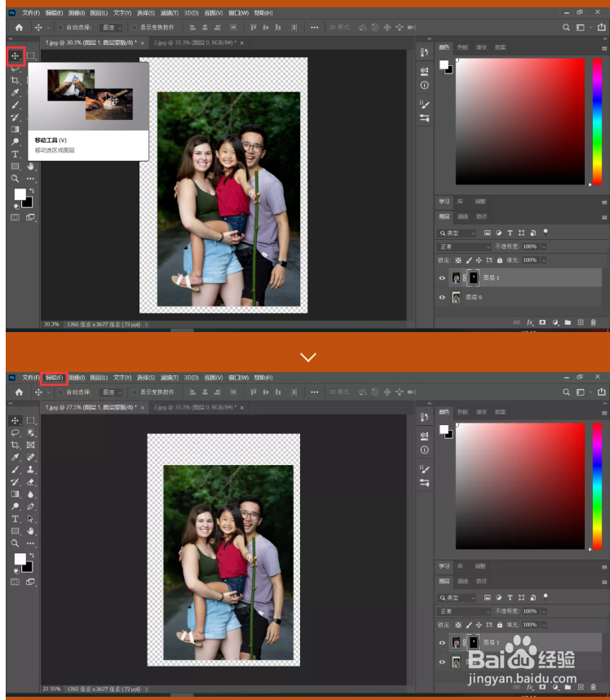Viewport: 610px width, 700px height.
Task: Toggle the layer filter switch in upper Layers panel
Action: pyautogui.click(x=546, y=233)
